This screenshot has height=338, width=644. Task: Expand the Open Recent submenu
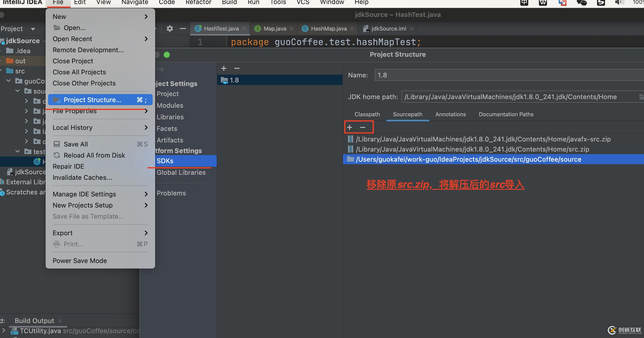point(100,39)
